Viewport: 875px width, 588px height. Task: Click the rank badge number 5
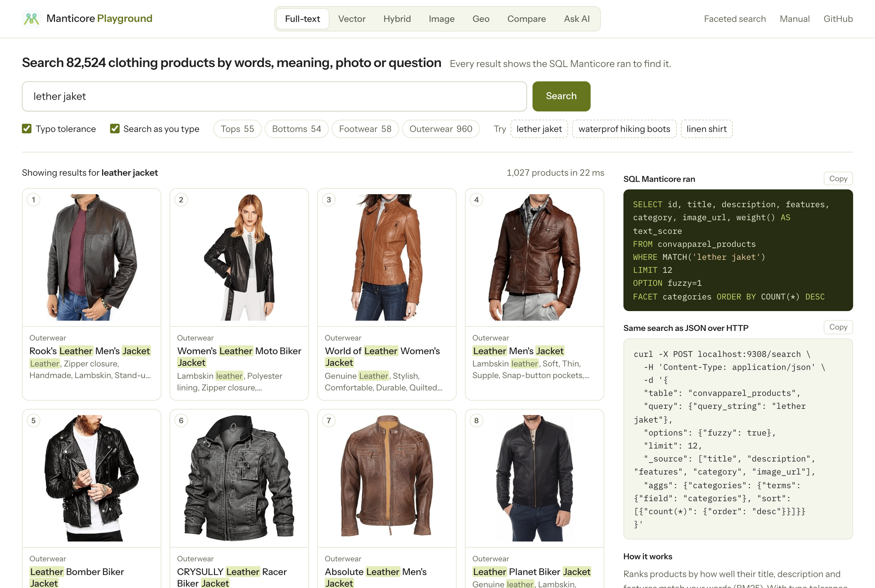[34, 421]
